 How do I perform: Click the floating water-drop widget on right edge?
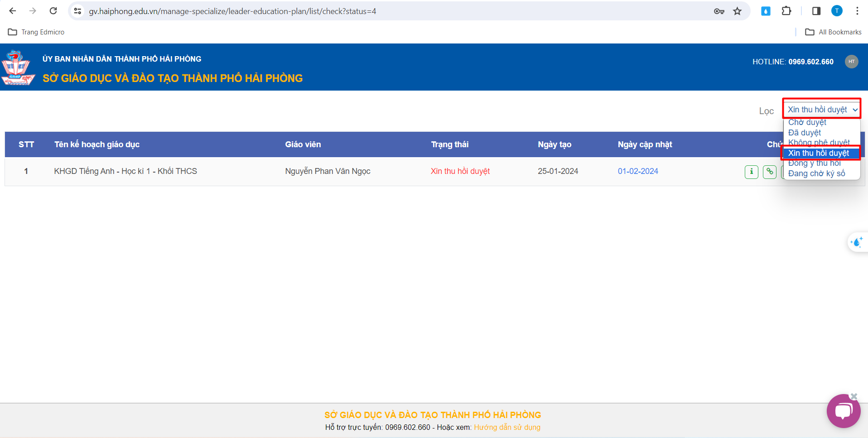(857, 242)
